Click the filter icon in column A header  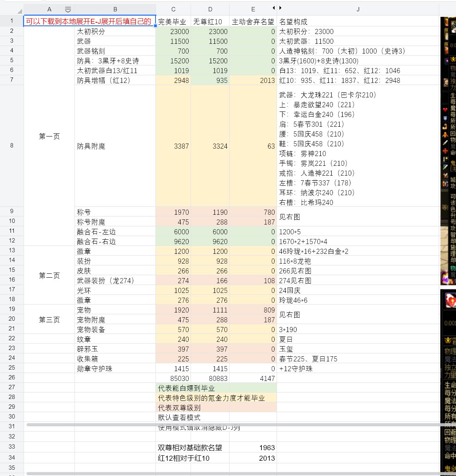tap(68, 9)
